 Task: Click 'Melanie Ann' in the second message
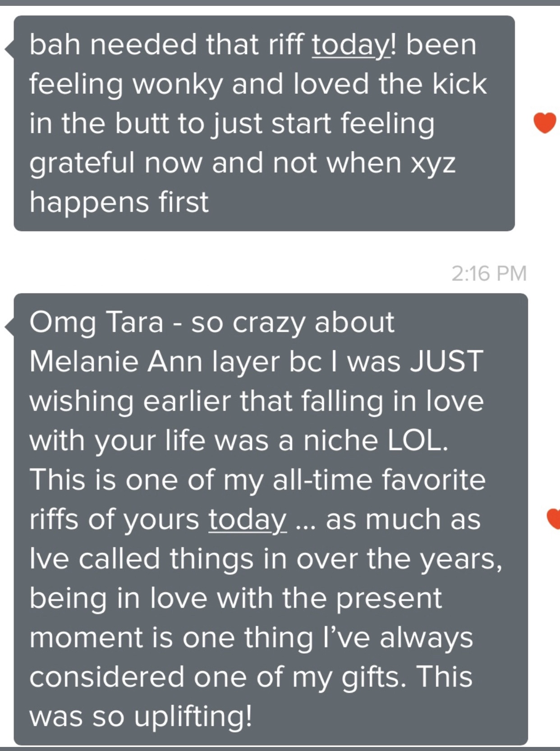pos(116,362)
